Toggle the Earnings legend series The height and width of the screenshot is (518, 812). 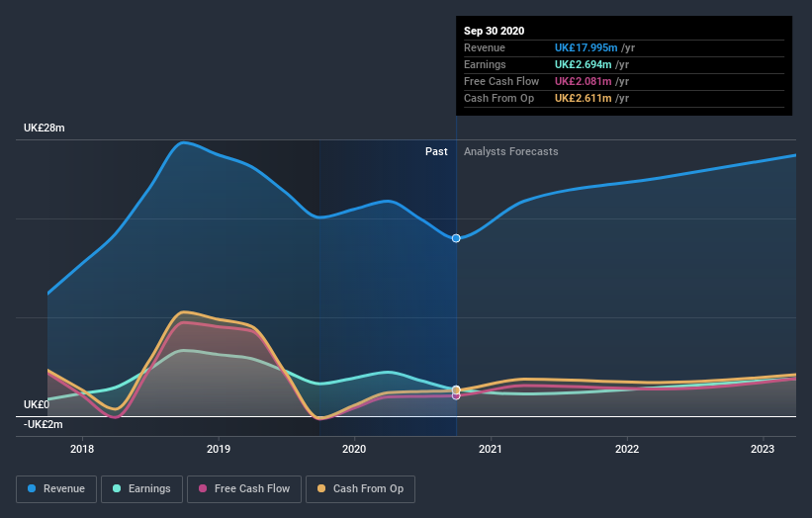coord(141,489)
